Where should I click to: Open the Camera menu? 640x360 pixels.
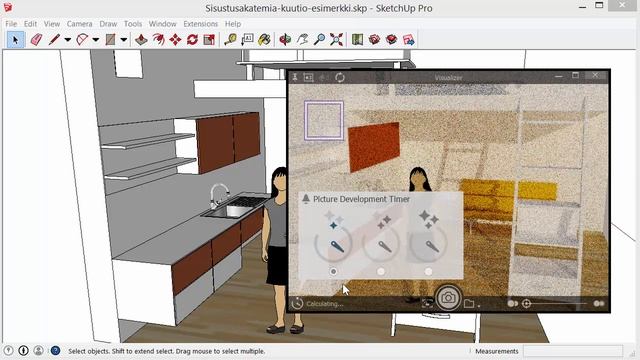[80, 24]
